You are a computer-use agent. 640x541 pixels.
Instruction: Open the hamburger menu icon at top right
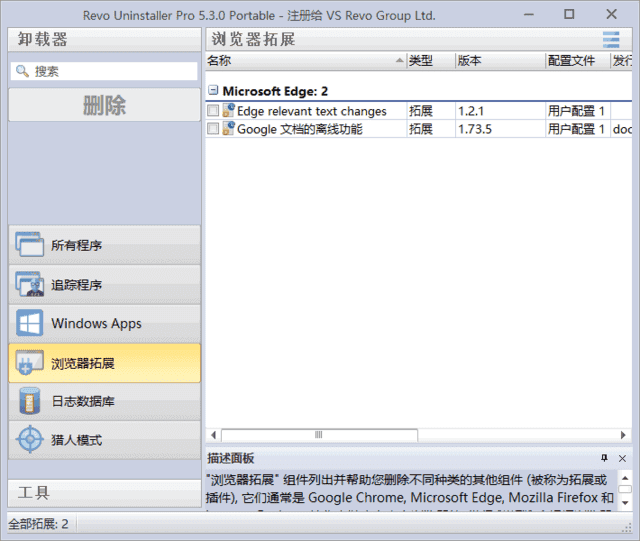[611, 40]
